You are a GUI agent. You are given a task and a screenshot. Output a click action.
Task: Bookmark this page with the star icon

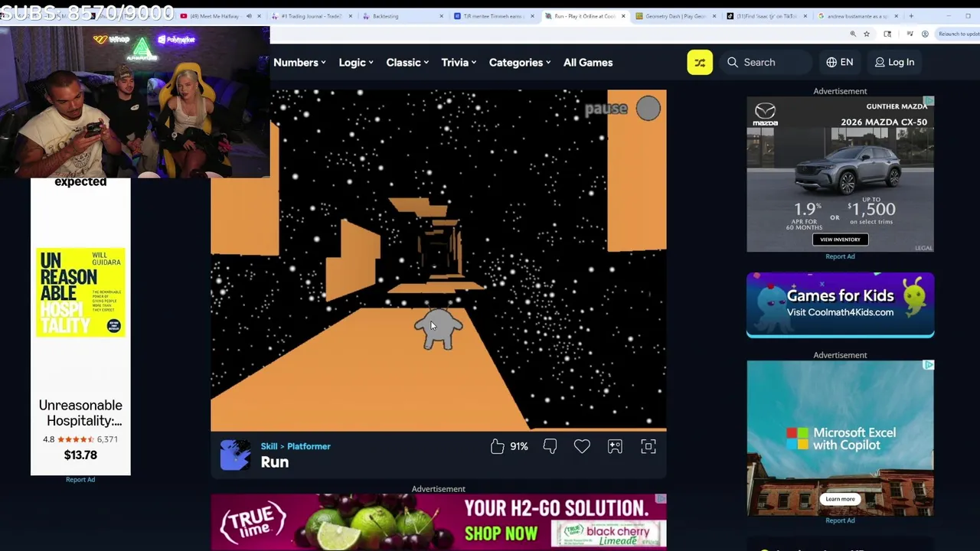tap(867, 34)
